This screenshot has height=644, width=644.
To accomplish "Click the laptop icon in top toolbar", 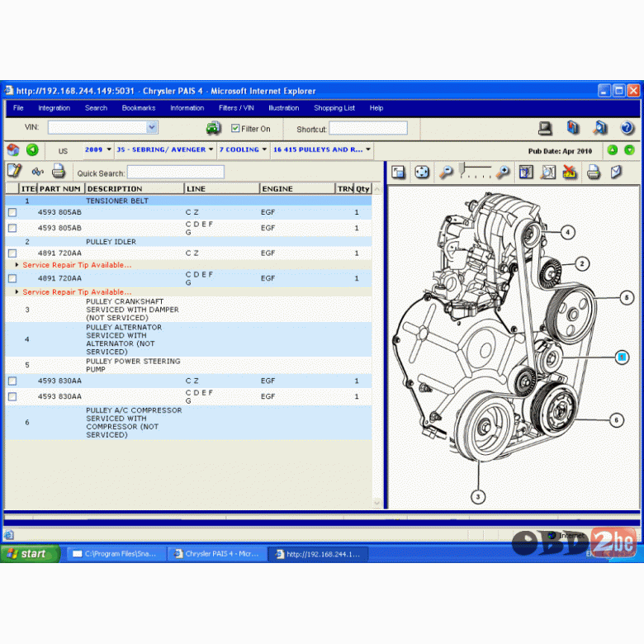I will tap(545, 129).
